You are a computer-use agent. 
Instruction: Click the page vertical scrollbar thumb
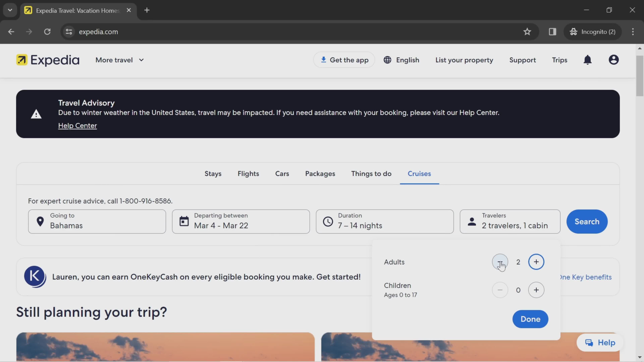(x=639, y=76)
